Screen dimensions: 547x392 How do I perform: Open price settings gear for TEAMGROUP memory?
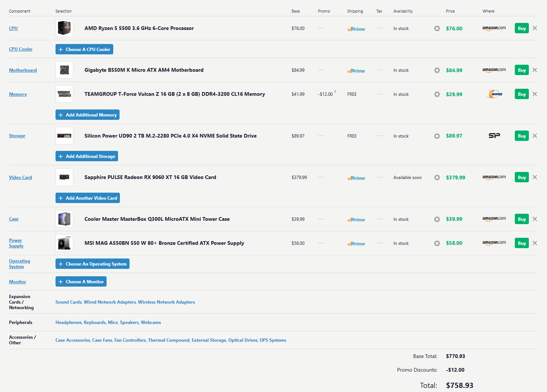coord(437,94)
